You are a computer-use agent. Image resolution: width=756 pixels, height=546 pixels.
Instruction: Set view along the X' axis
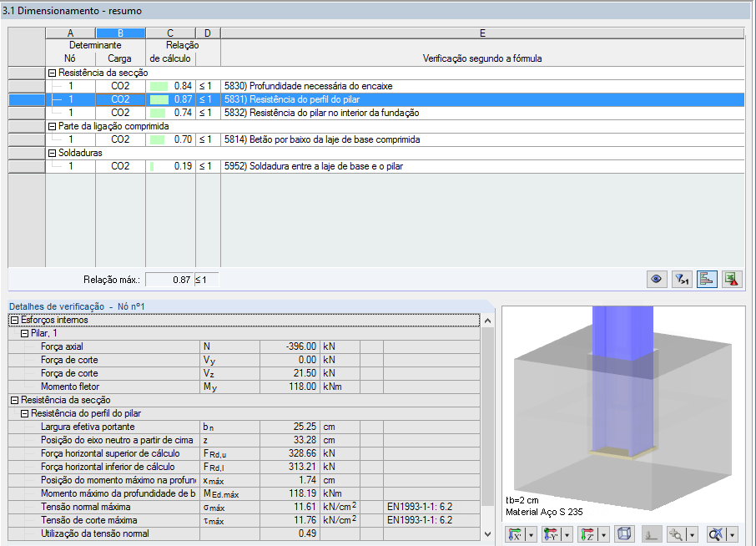coord(516,534)
